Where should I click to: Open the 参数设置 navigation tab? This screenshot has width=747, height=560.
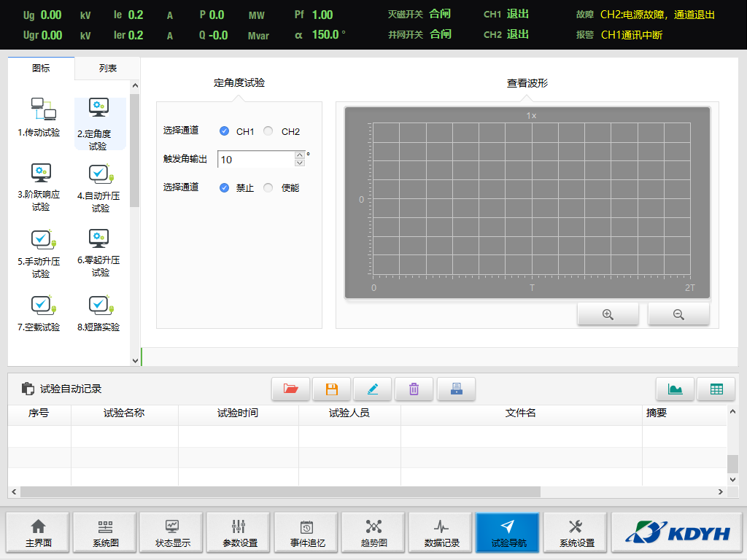click(239, 533)
